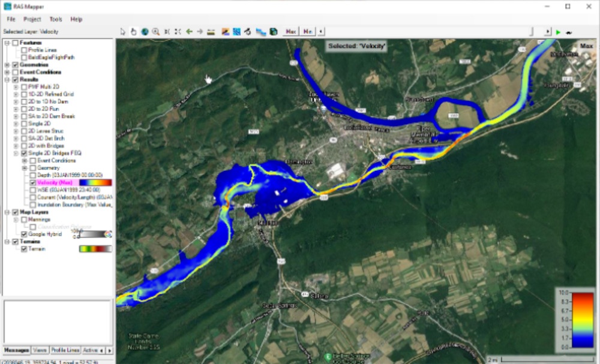
Task: Open the measure distance tool
Action: coord(211,31)
